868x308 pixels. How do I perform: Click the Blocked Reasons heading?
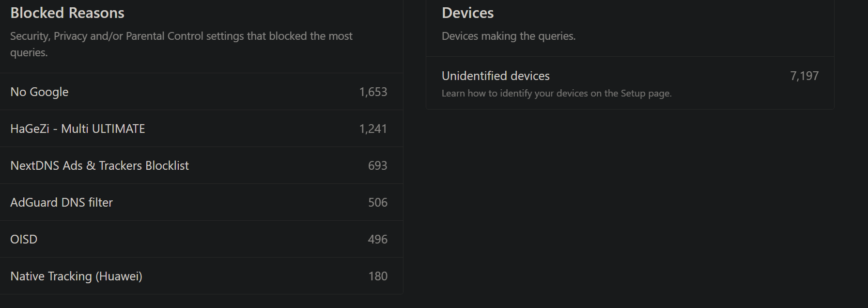coord(67,13)
